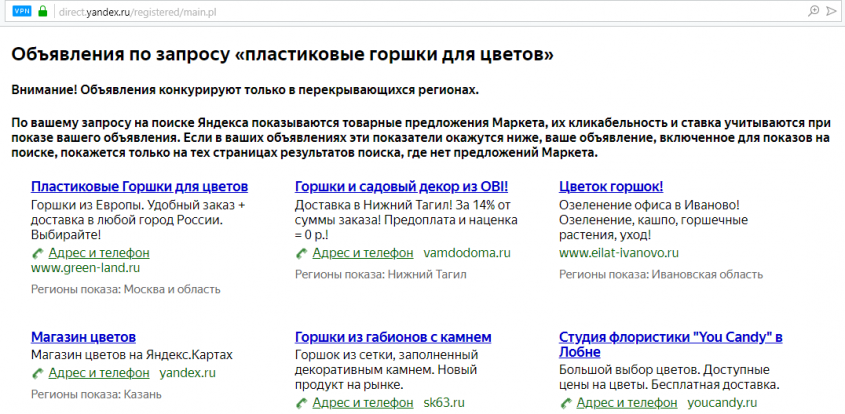Open the Пластиковые Горшки для цветов ad
Screen dimensions: 845x414
coord(140,187)
